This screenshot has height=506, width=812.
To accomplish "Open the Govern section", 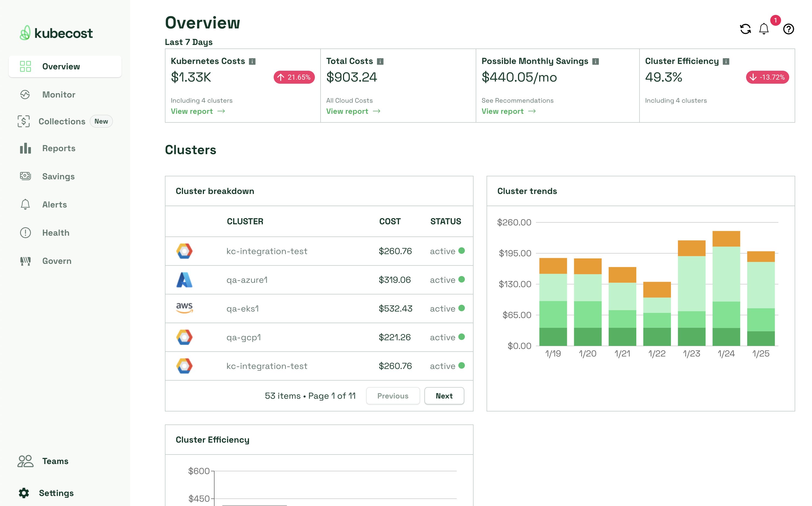I will coord(57,261).
